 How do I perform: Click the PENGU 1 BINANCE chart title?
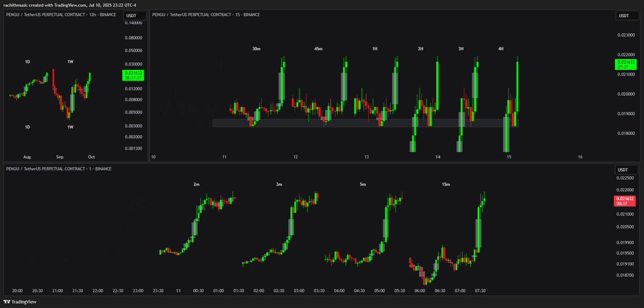pyautogui.click(x=59, y=169)
